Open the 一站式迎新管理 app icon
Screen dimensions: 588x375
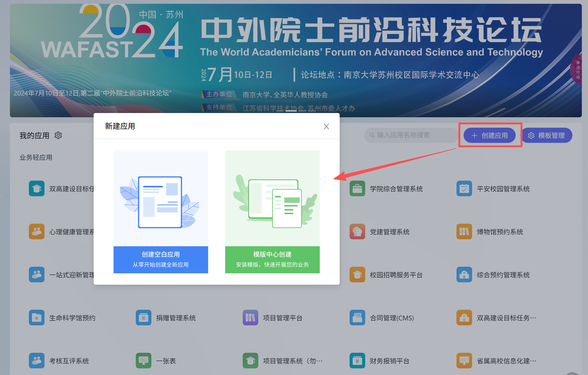37,275
